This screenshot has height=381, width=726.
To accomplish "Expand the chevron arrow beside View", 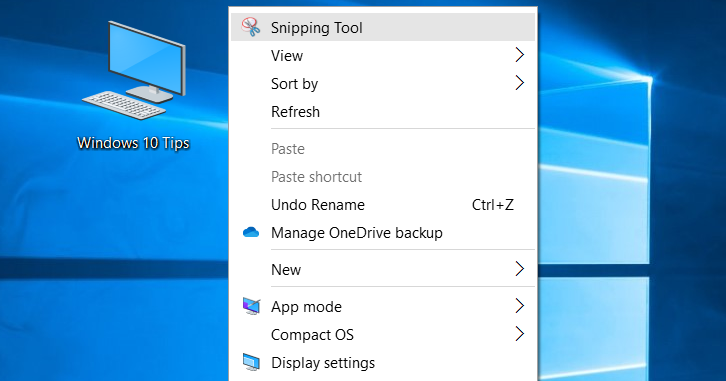I will tap(520, 55).
